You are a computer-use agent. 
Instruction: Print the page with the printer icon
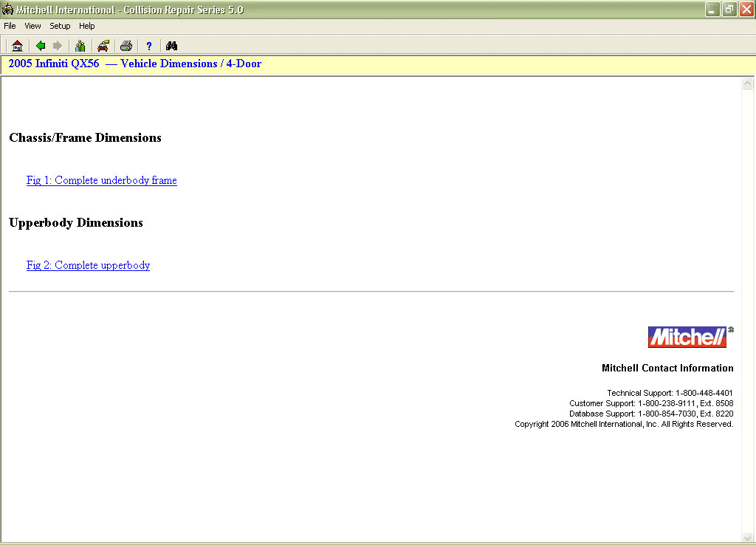pyautogui.click(x=126, y=46)
